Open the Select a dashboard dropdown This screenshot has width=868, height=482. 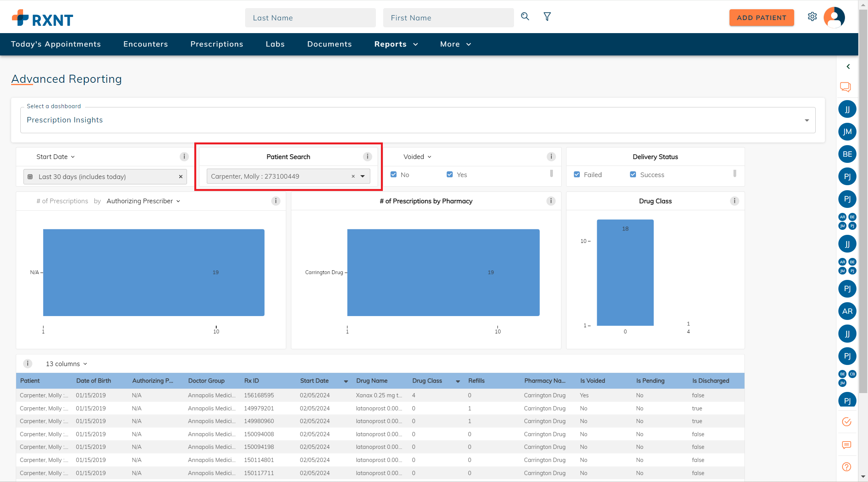(418, 120)
